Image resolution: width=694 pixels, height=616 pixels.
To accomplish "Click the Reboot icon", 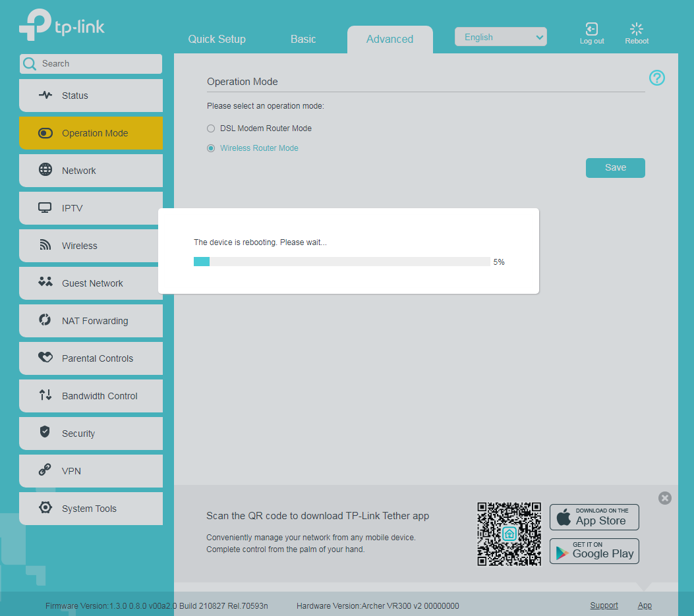I will click(x=637, y=29).
